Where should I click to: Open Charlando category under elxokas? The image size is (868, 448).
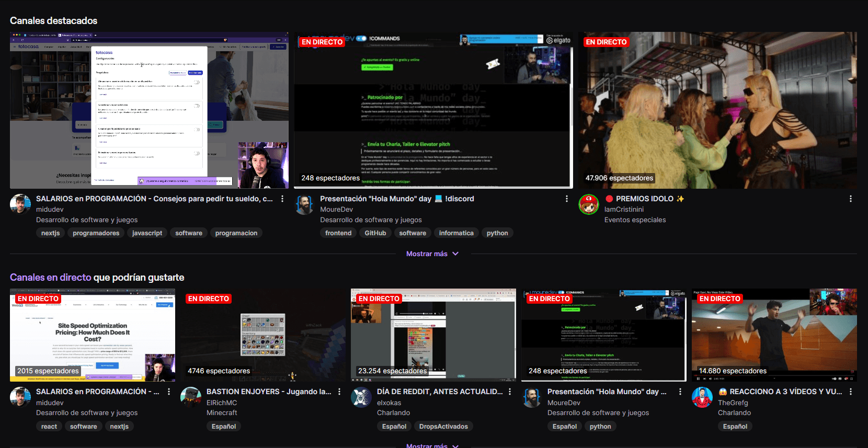pyautogui.click(x=393, y=413)
